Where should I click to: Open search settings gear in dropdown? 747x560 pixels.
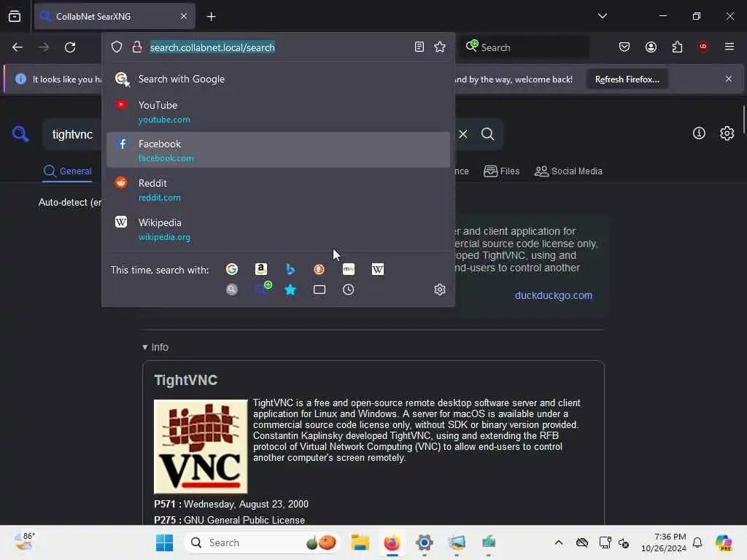(440, 289)
